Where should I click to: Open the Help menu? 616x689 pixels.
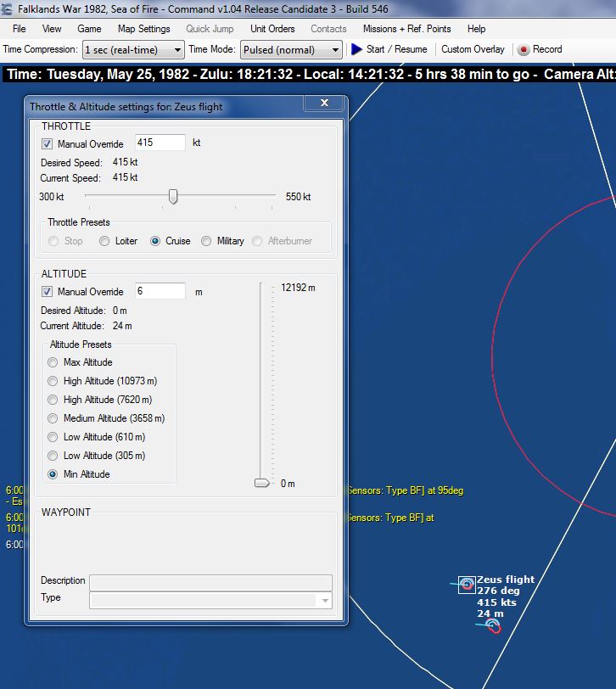click(x=476, y=29)
